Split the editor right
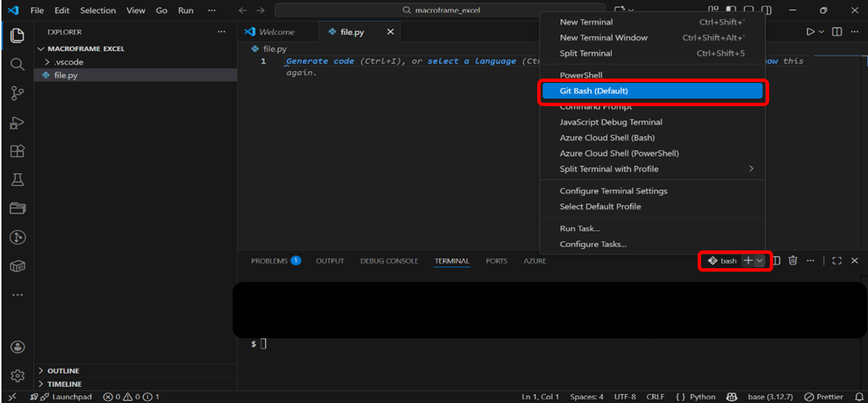The image size is (868, 403). pos(837,32)
